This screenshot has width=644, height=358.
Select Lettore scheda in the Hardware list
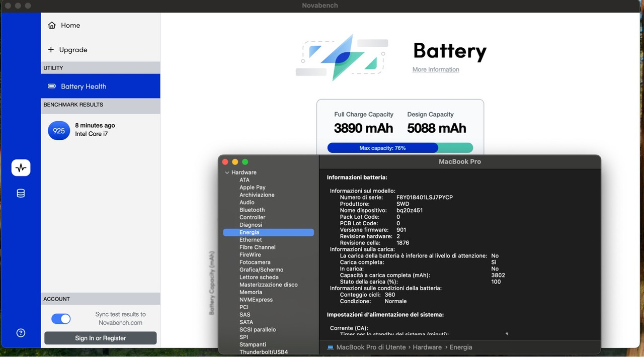click(x=259, y=277)
